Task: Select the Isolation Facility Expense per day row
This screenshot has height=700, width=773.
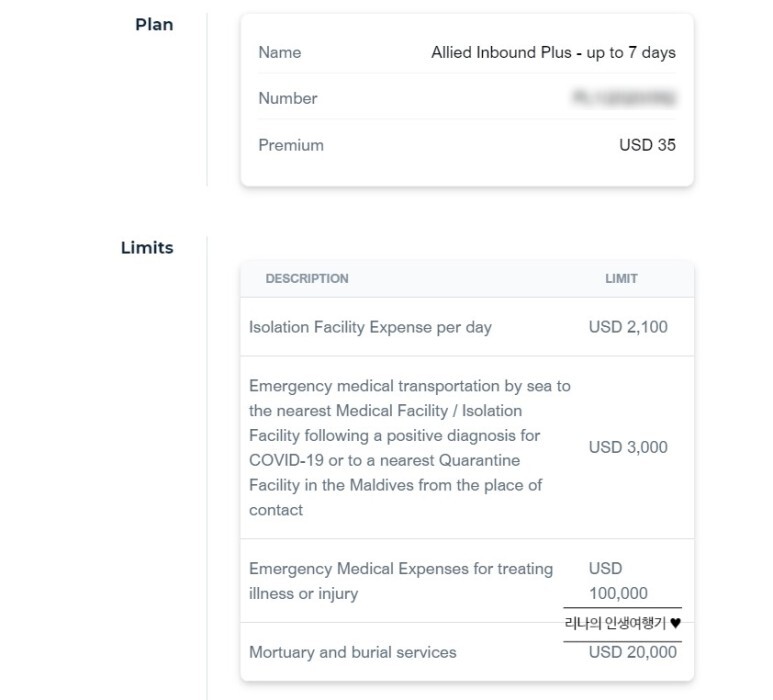Action: point(467,327)
